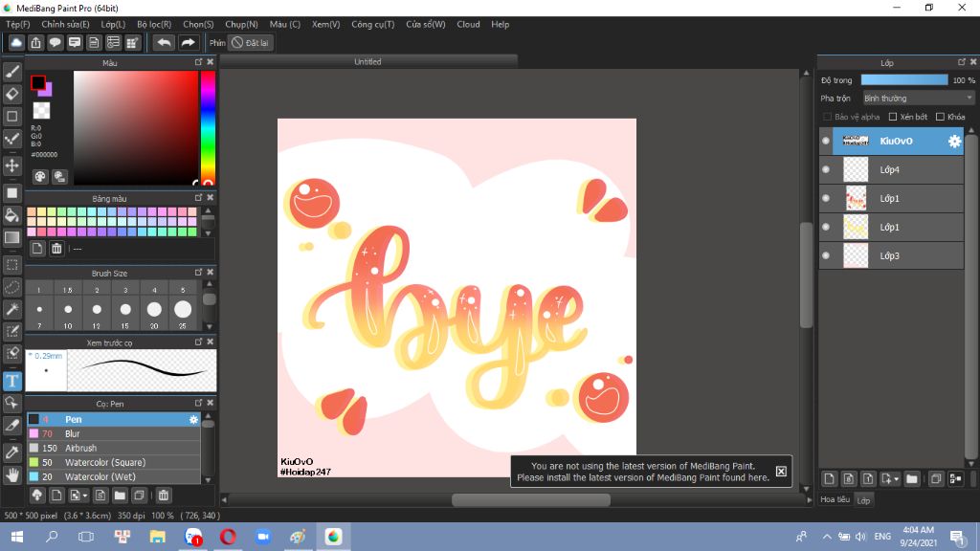Open Windows Start menu

point(17,537)
